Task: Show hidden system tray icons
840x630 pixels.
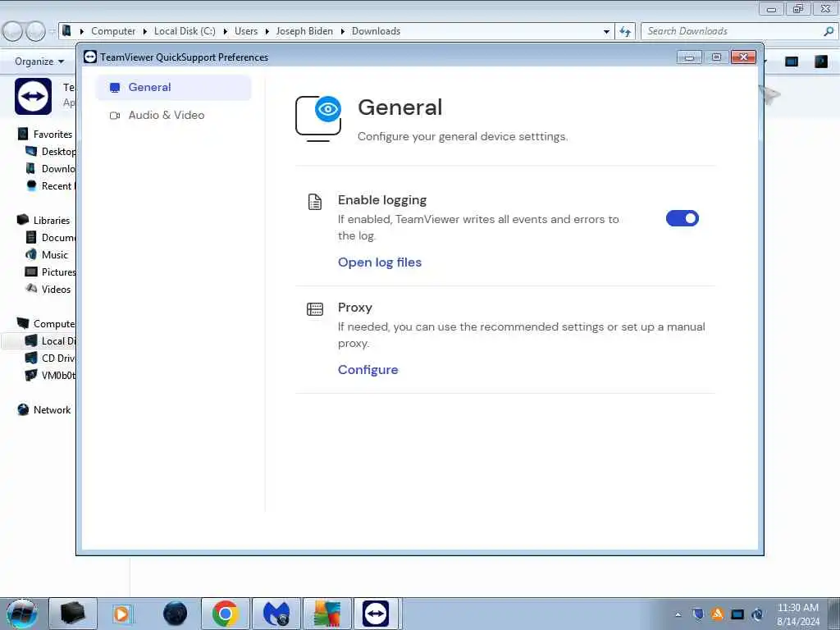Action: pyautogui.click(x=678, y=614)
